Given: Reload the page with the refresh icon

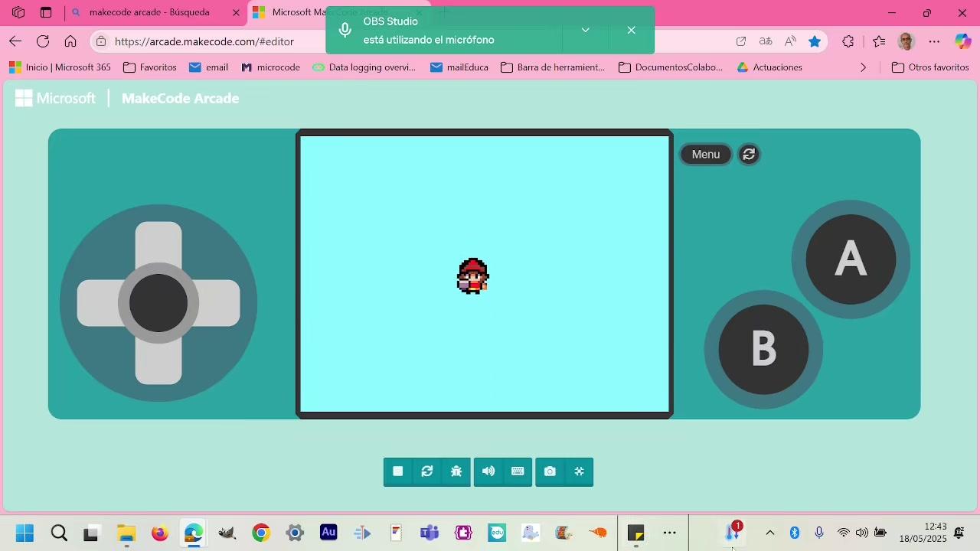Looking at the screenshot, I should pos(43,41).
